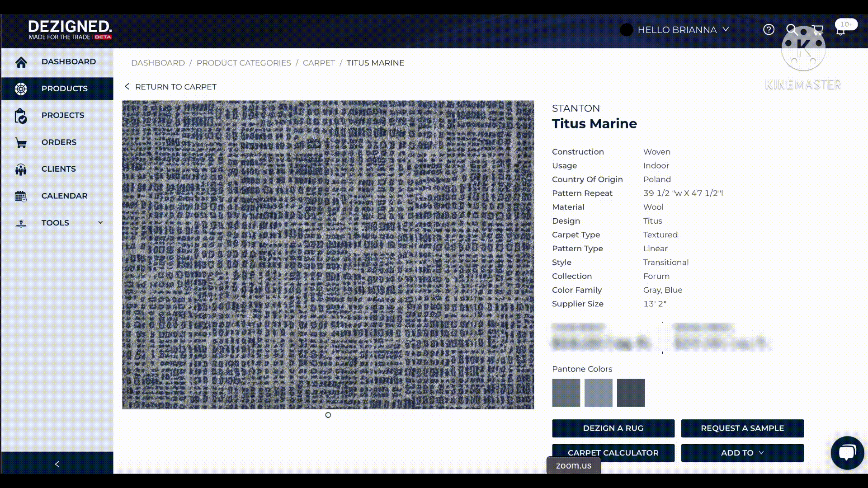868x488 pixels.
Task: Open the Add To dropdown
Action: point(742,453)
